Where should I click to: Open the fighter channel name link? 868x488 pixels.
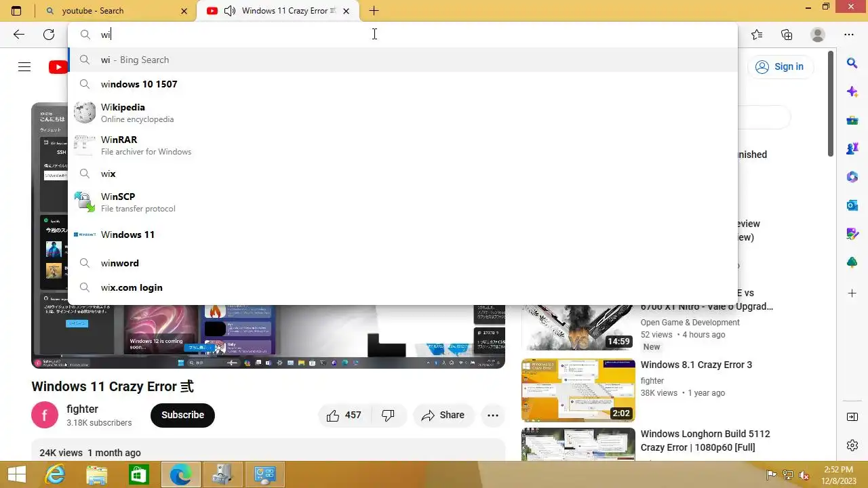pyautogui.click(x=82, y=409)
